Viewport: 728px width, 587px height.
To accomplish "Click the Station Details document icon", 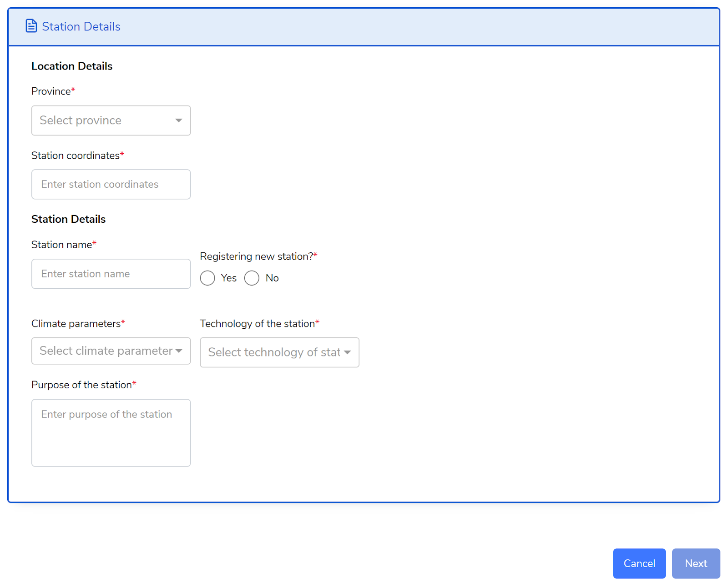I will pos(31,26).
